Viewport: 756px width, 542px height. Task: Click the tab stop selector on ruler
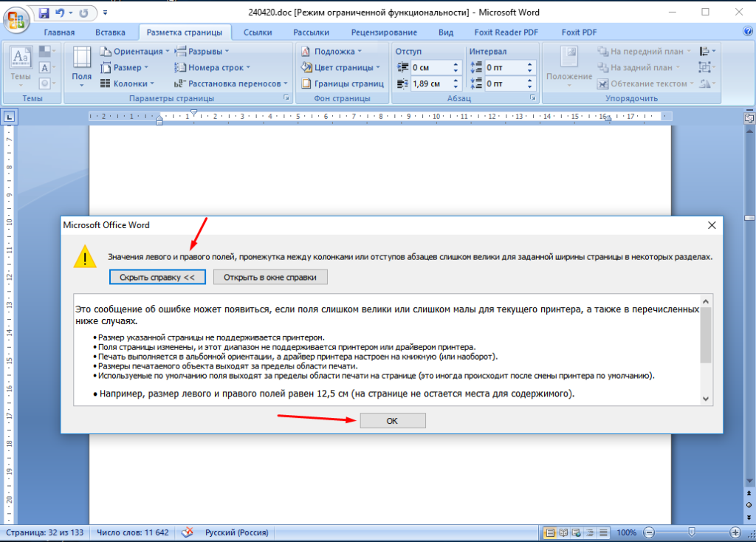point(10,117)
